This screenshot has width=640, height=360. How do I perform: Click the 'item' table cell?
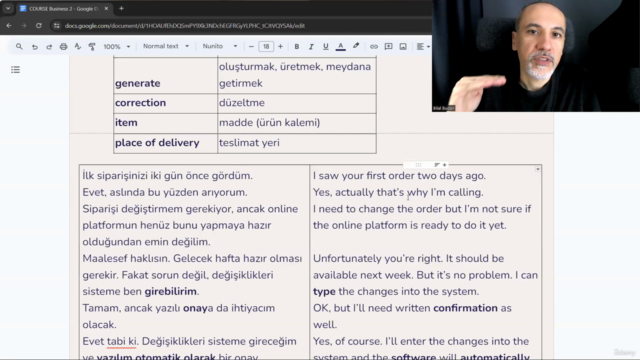tap(165, 123)
